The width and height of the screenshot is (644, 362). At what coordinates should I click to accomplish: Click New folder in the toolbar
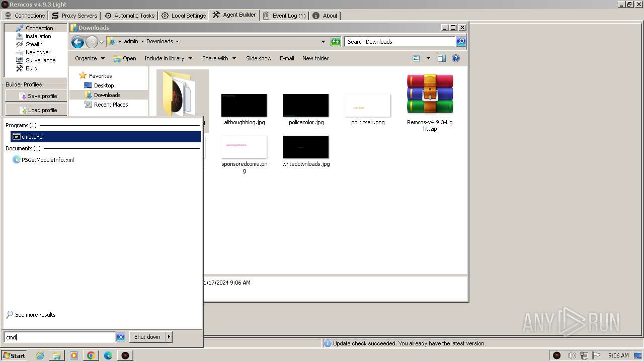[x=315, y=58]
